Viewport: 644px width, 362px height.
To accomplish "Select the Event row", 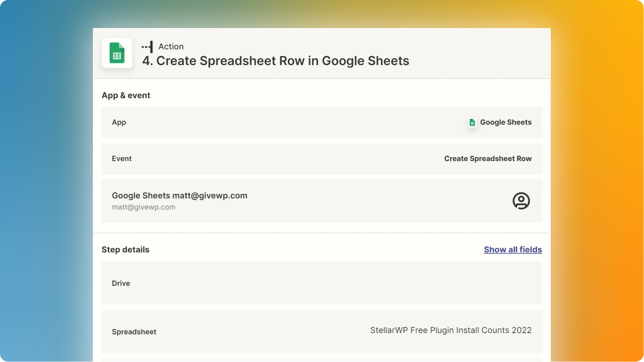I will (x=322, y=159).
